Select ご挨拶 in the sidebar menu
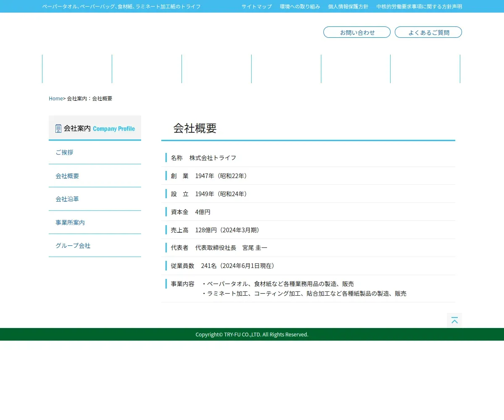This screenshot has height=420, width=504. (x=95, y=152)
